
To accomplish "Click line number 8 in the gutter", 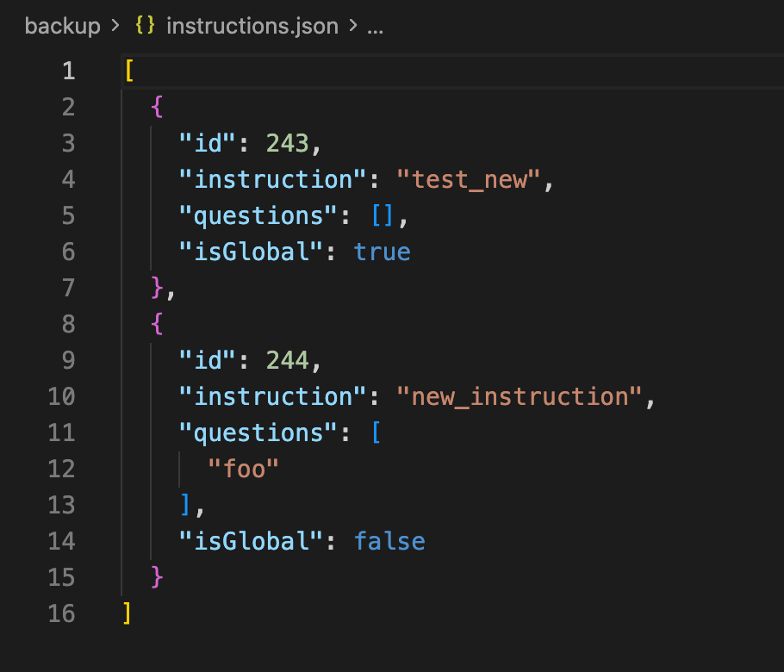I will point(68,324).
